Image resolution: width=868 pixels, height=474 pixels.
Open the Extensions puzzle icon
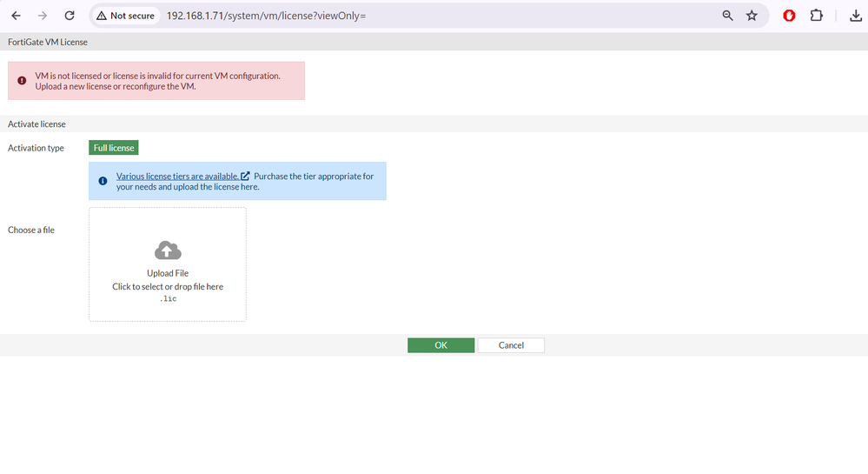pos(816,16)
